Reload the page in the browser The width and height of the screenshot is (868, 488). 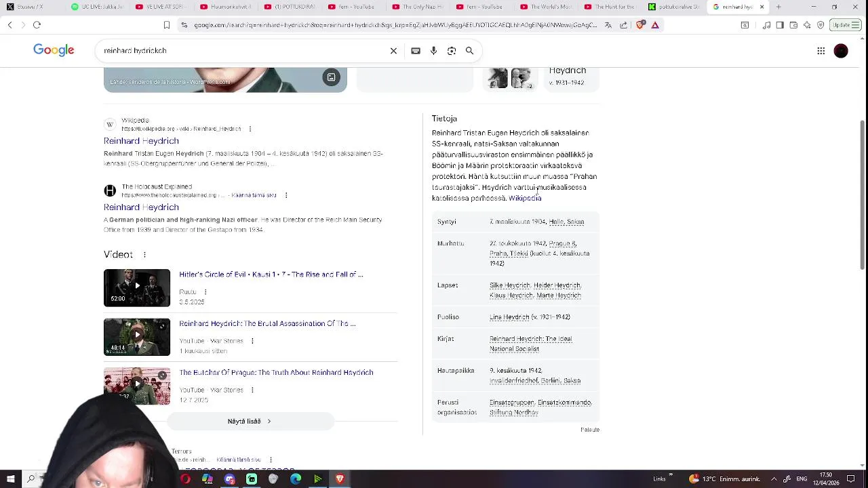click(37, 25)
